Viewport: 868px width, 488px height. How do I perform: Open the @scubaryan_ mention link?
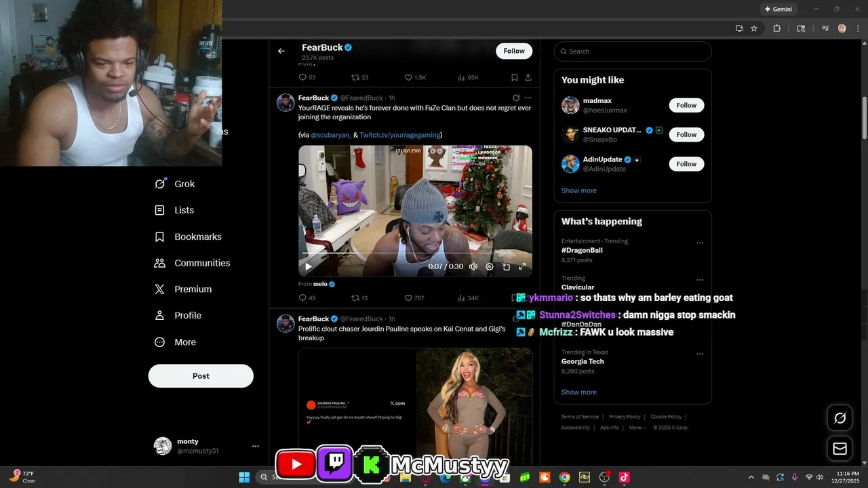pyautogui.click(x=331, y=135)
